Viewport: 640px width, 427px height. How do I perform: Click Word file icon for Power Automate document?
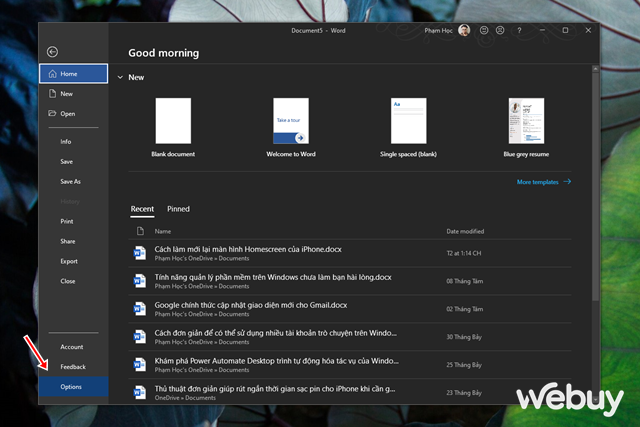(x=140, y=364)
